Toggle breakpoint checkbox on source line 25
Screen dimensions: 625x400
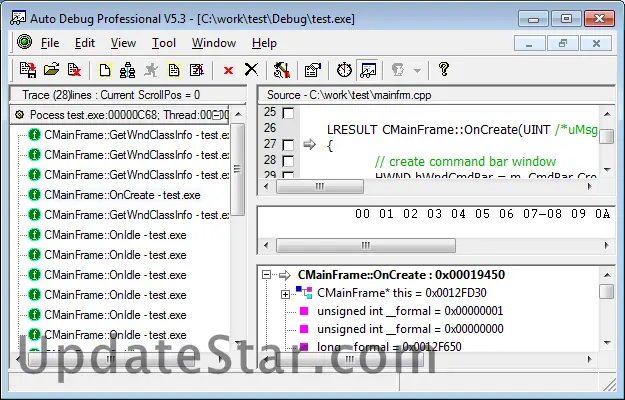(x=288, y=113)
